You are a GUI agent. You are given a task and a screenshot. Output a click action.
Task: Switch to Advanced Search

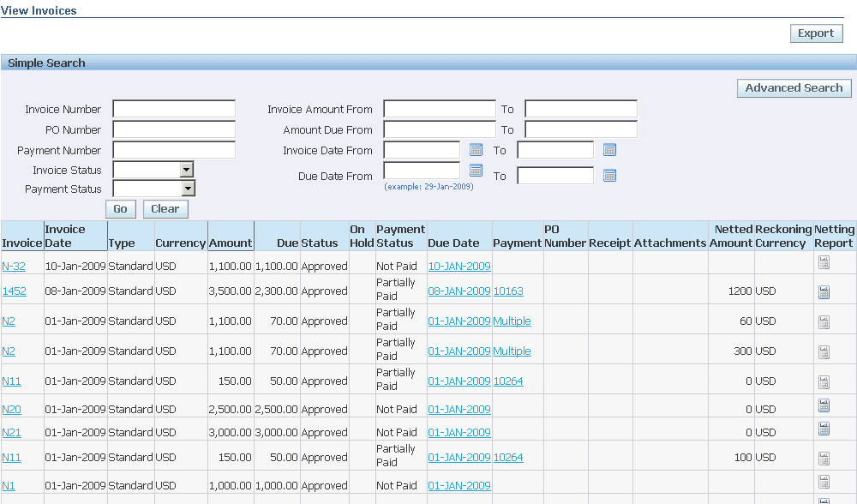(794, 88)
